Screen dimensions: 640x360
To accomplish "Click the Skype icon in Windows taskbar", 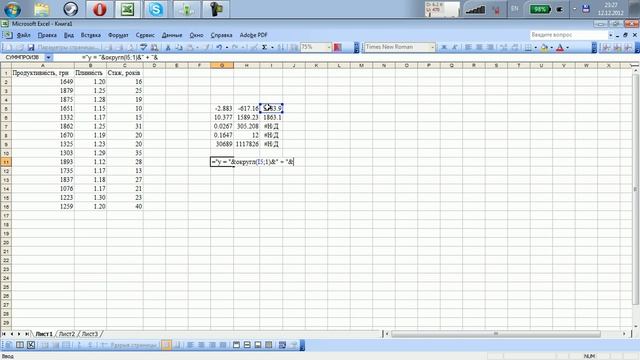I will [156, 9].
